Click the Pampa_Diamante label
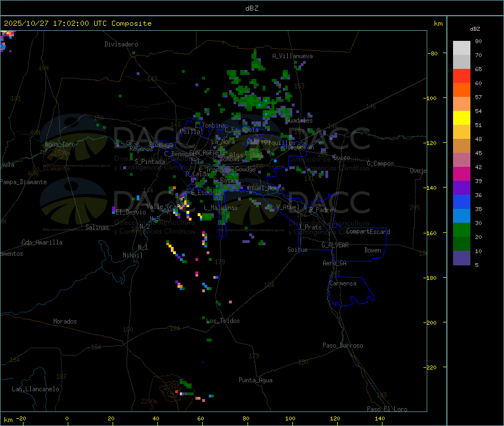This screenshot has height=426, width=504. 24,182
